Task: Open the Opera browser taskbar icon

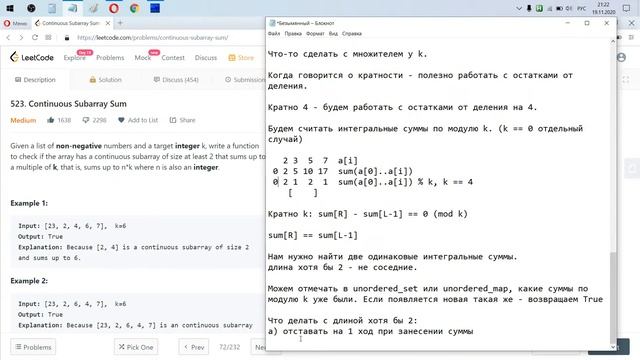Action: pyautogui.click(x=114, y=8)
